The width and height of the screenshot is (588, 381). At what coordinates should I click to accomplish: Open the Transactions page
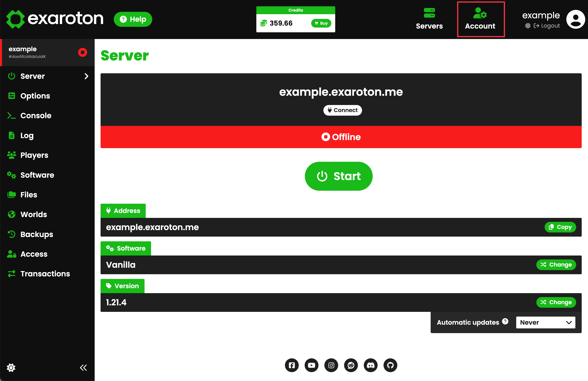[x=48, y=273]
